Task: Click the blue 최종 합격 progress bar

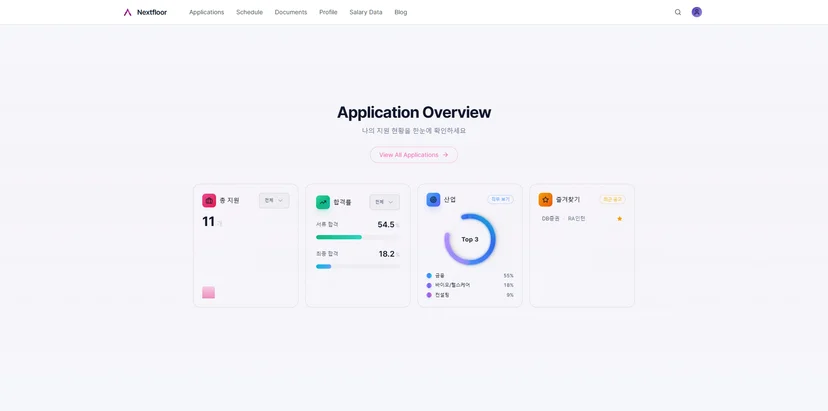Action: tap(323, 267)
